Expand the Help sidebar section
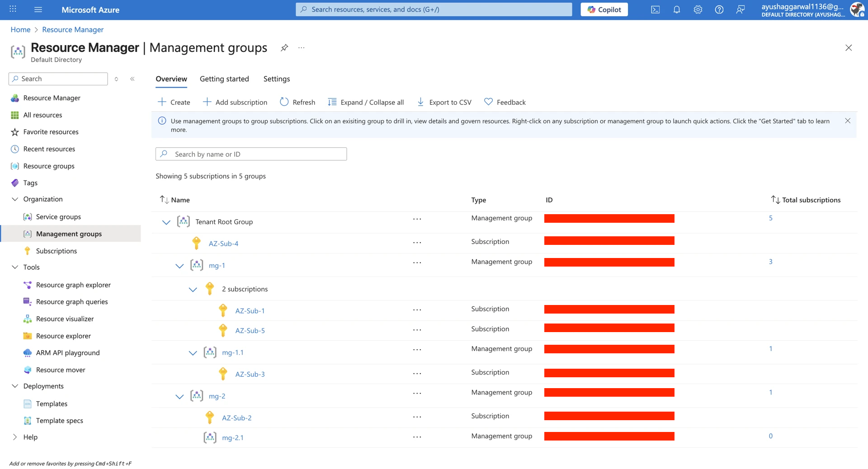 pos(15,437)
